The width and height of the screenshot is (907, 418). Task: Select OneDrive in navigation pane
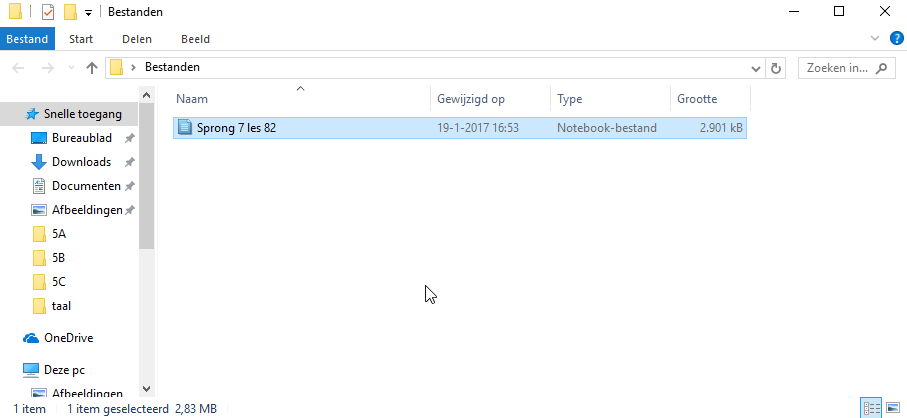[68, 338]
